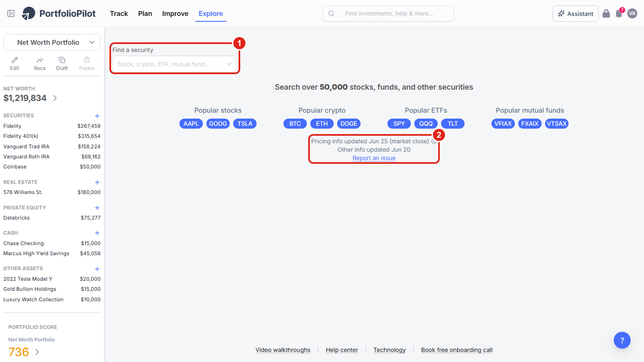Open Luxury Watch Collection row
The height and width of the screenshot is (362, 644).
point(52,300)
